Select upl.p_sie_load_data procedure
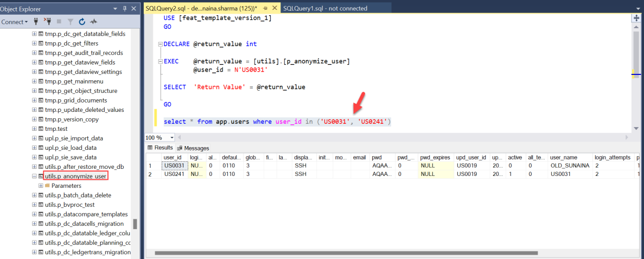This screenshot has width=644, height=259. 71,148
